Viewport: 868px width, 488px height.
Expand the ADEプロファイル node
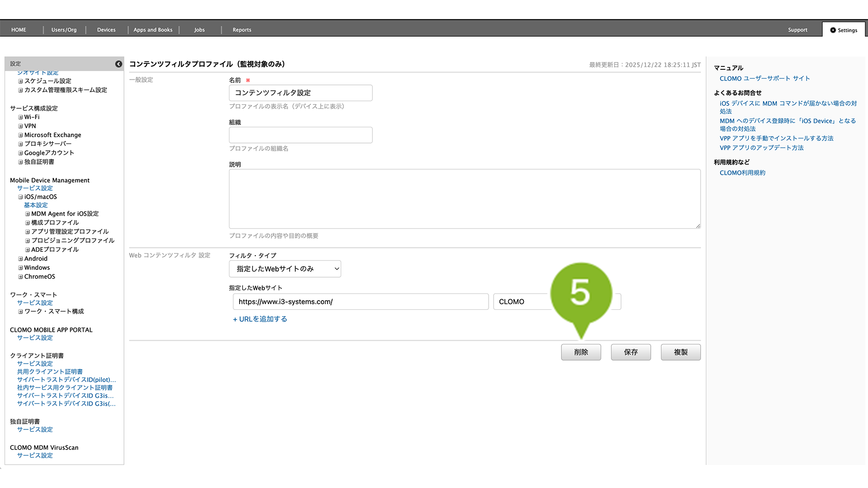click(x=27, y=250)
